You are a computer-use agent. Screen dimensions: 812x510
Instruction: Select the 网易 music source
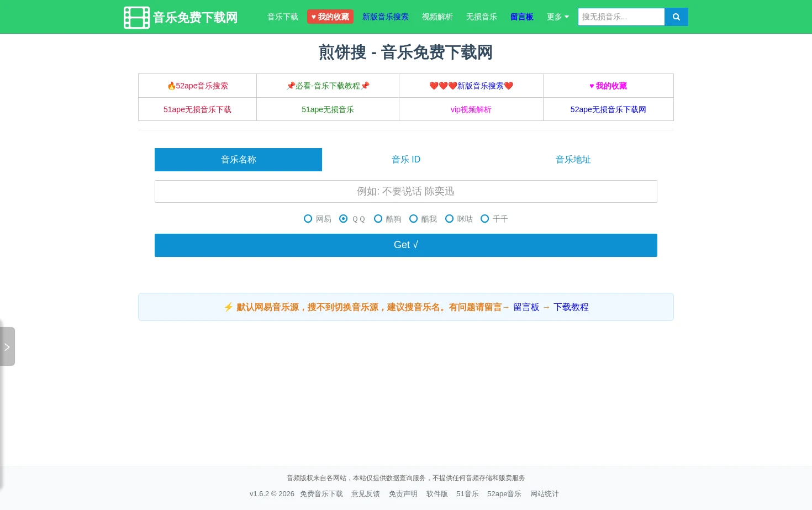pos(308,219)
